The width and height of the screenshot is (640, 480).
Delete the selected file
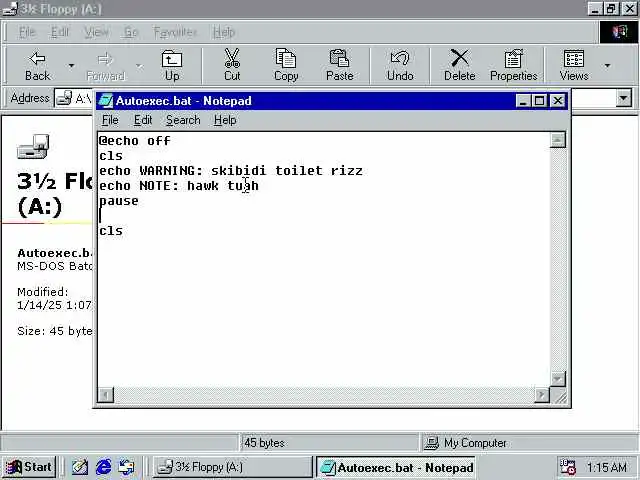[460, 66]
